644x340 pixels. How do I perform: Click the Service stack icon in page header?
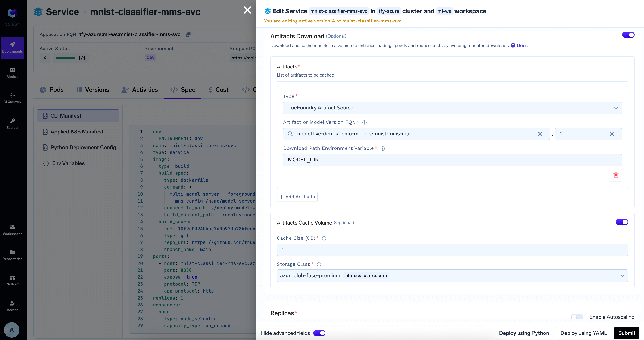click(38, 12)
